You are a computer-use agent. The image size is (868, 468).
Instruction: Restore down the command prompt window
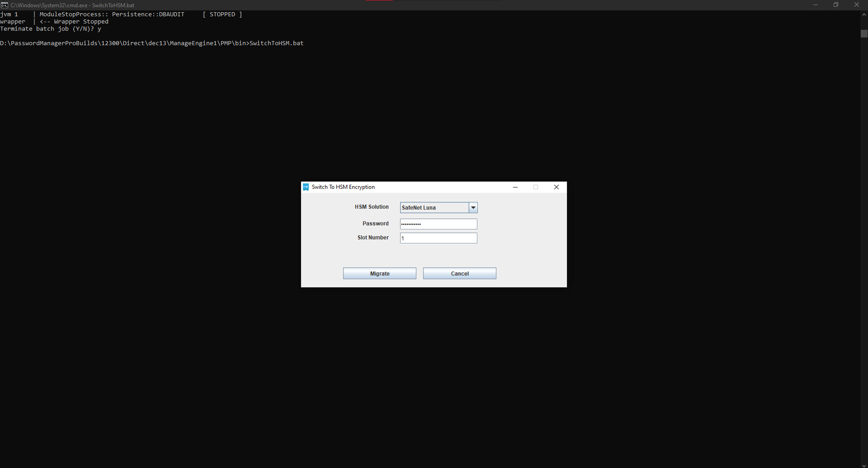[836, 5]
